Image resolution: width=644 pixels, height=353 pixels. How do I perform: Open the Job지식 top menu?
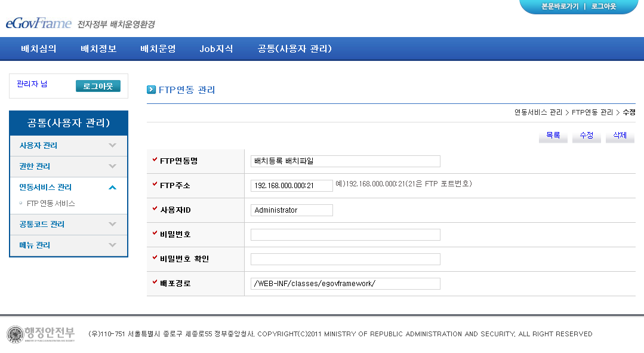click(x=216, y=49)
